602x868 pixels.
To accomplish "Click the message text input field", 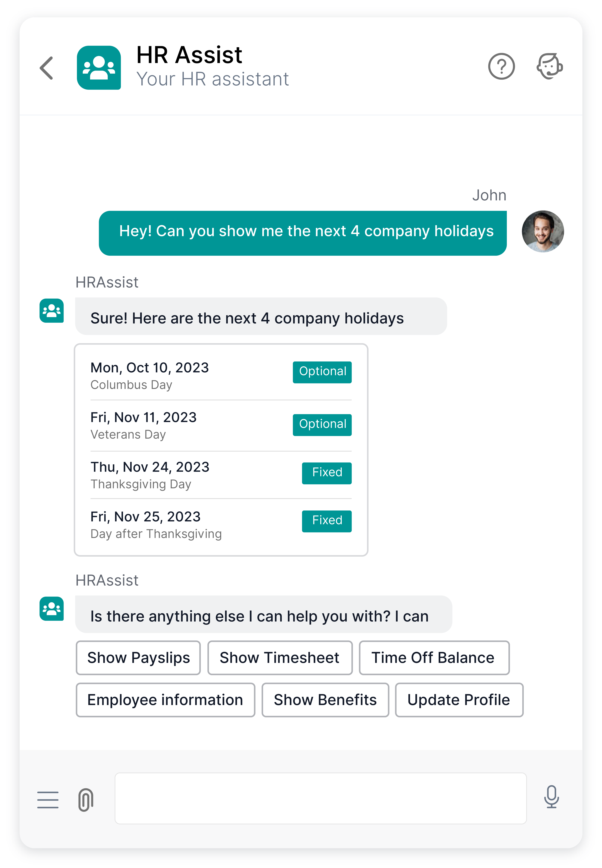I will [321, 799].
